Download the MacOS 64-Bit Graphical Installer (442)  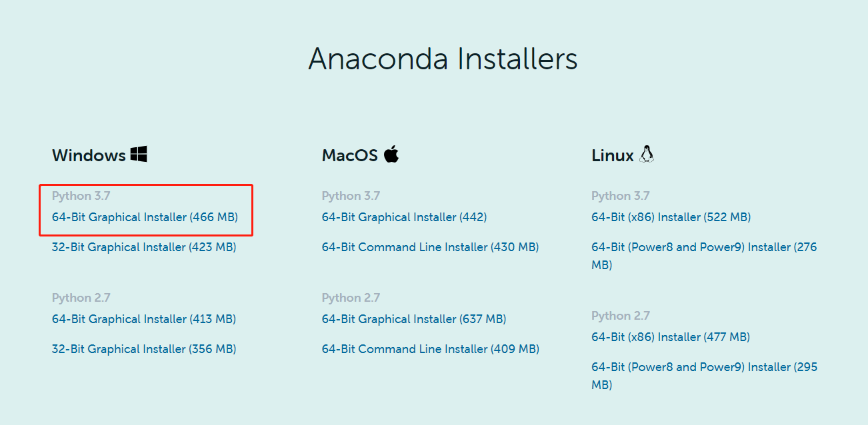pyautogui.click(x=404, y=216)
